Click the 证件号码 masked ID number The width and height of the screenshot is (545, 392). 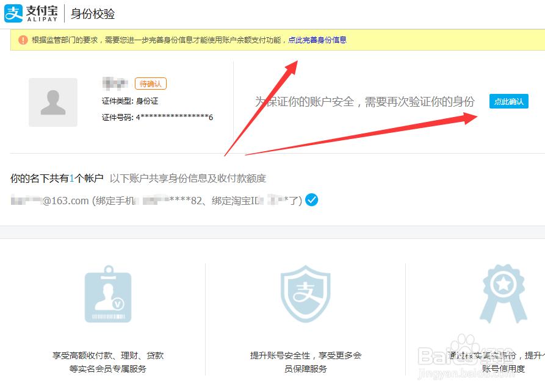(x=157, y=118)
